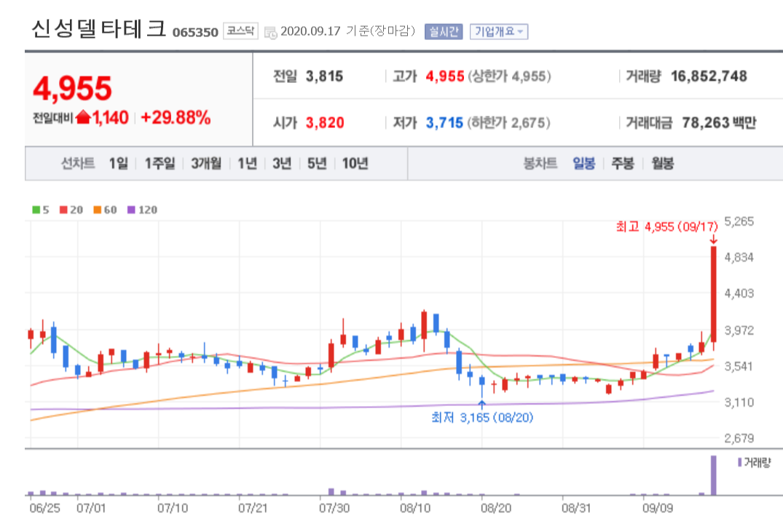Click the tall red 09/17 candlestick
Screen dimensions: 783x532
714,294
